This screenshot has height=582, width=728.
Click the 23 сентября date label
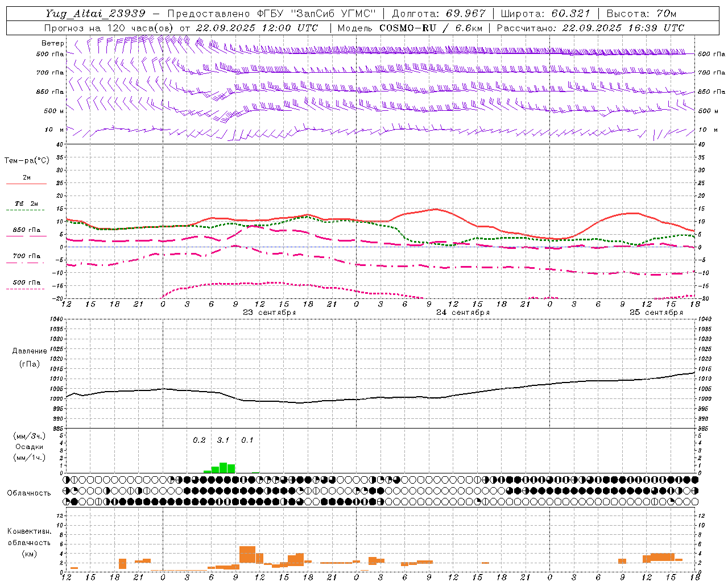click(270, 313)
